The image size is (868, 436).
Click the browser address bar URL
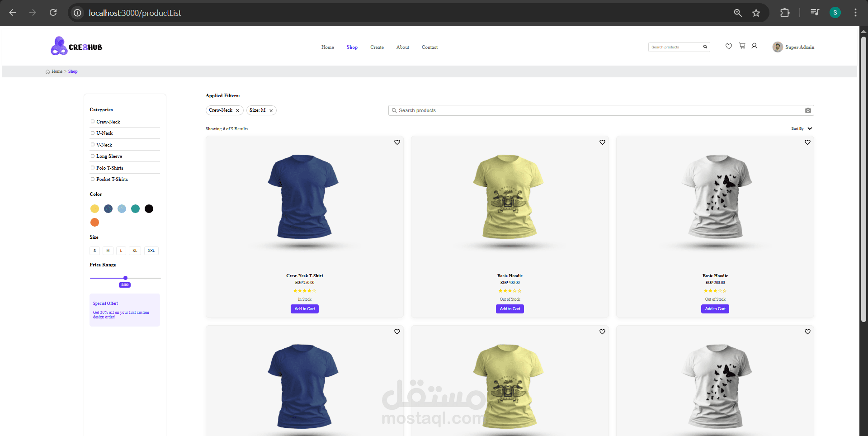tap(135, 13)
